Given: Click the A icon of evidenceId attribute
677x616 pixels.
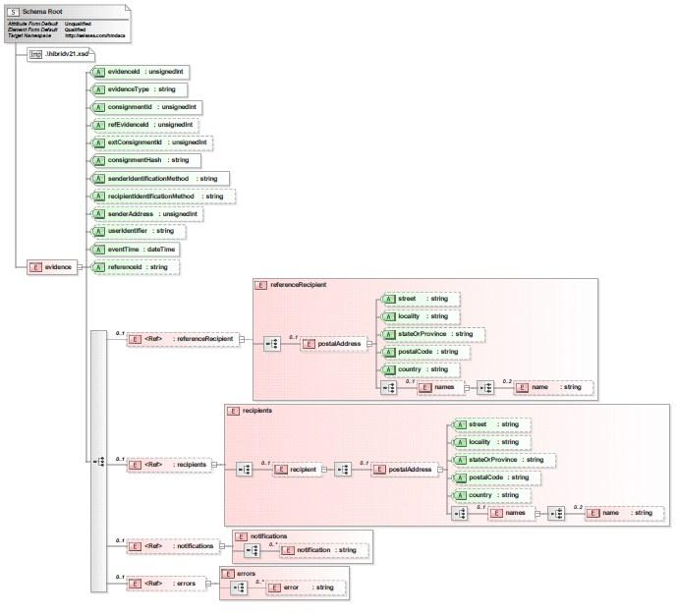Looking at the screenshot, I should coord(98,72).
